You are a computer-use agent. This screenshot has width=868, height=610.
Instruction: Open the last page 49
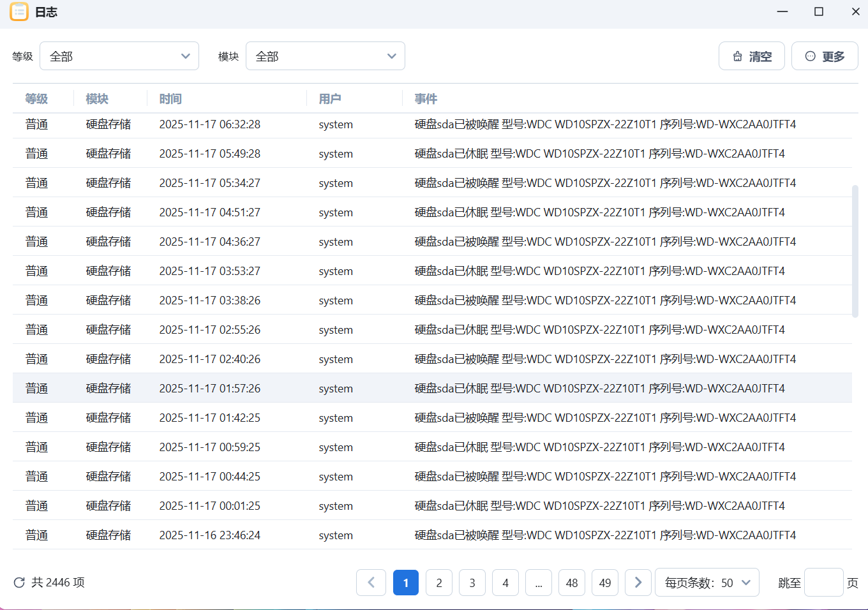604,582
